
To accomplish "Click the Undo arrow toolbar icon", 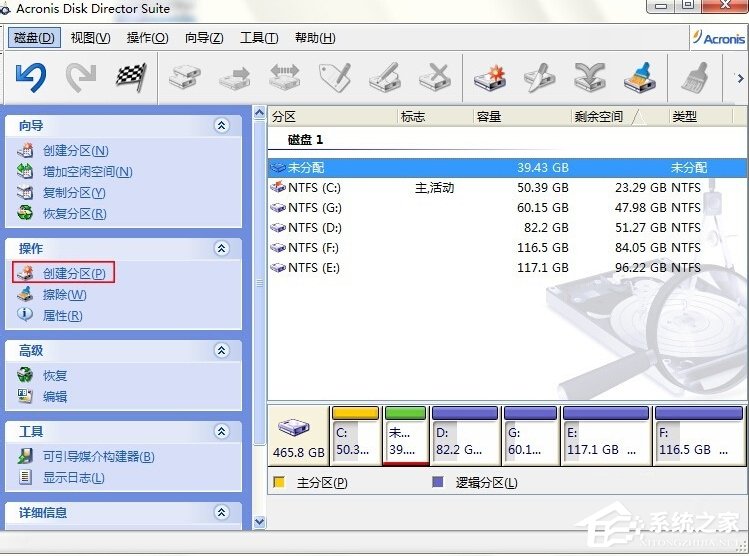I will click(x=32, y=77).
